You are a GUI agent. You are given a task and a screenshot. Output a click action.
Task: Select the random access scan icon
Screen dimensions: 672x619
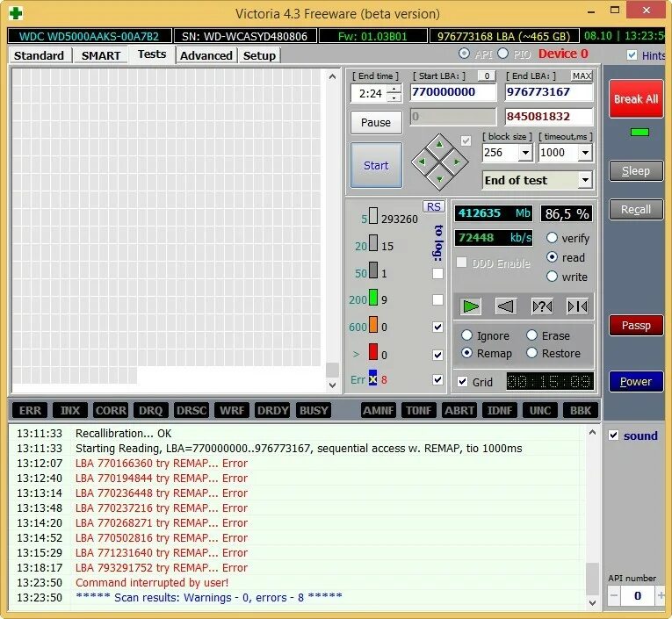(x=542, y=306)
